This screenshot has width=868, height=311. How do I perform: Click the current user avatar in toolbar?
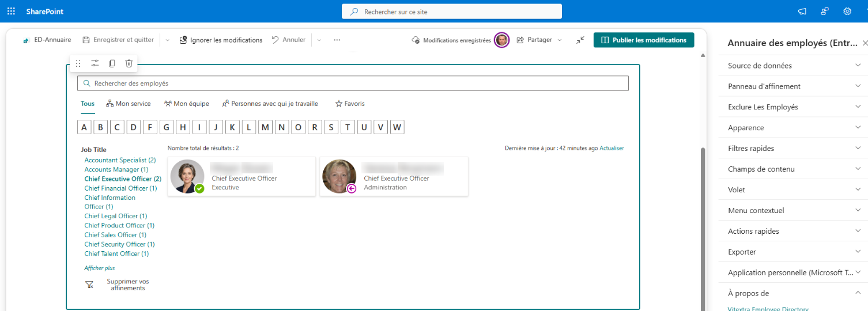pyautogui.click(x=502, y=40)
